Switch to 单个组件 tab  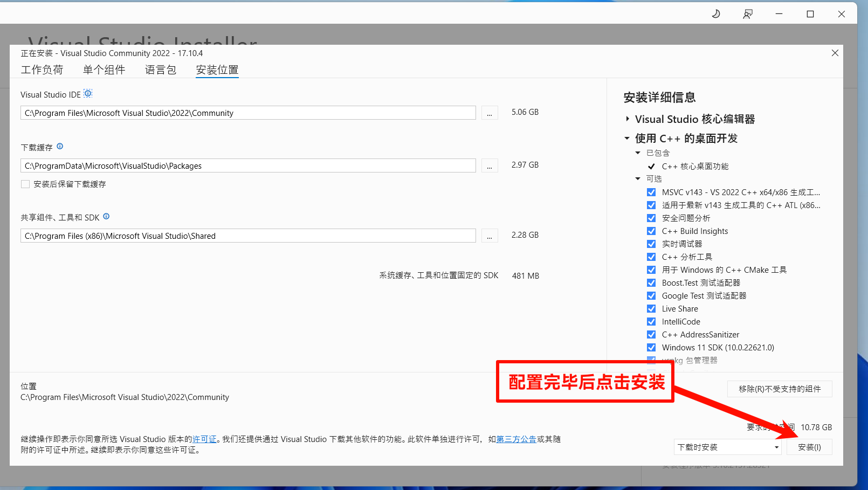[104, 70]
